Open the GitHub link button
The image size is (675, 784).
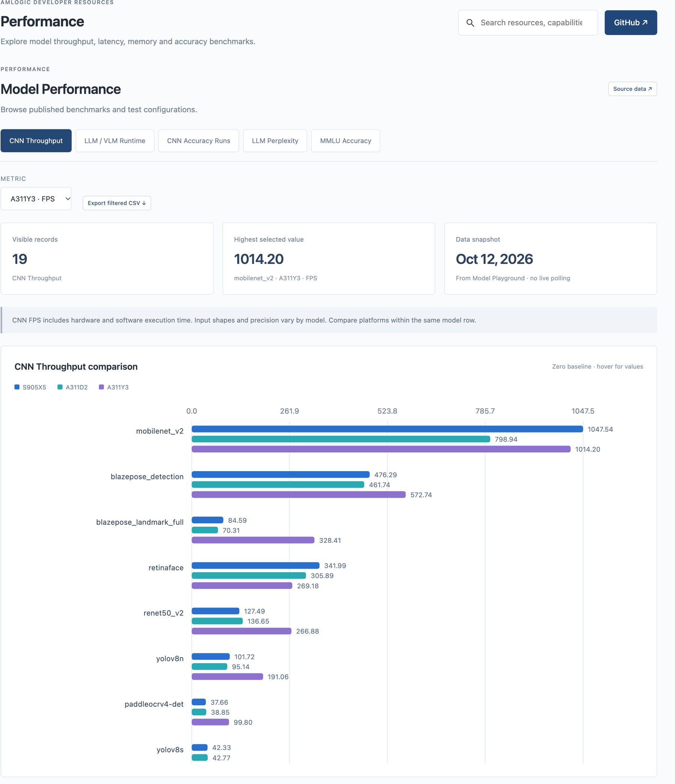[x=631, y=23]
